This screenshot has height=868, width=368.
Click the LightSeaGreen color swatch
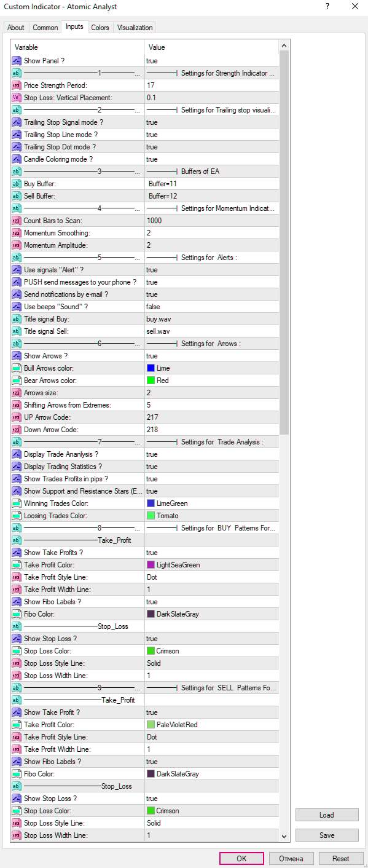coord(151,565)
